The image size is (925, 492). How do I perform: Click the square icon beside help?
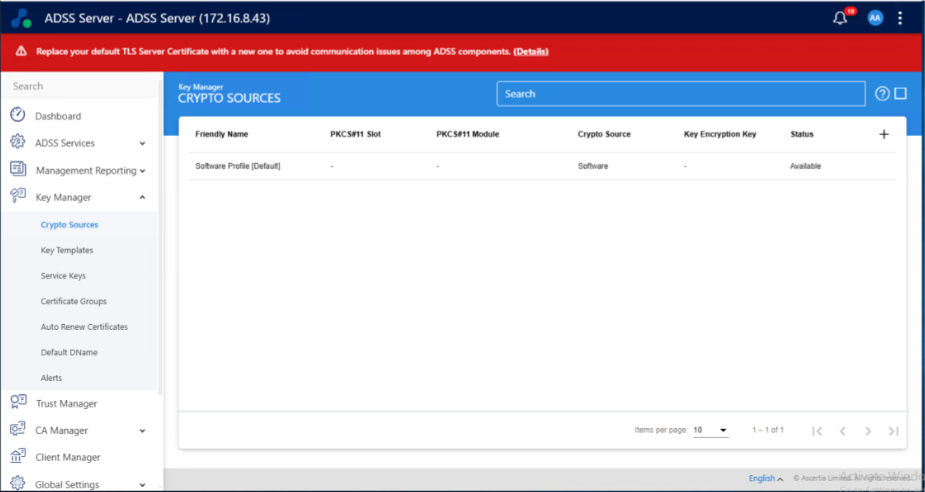pyautogui.click(x=900, y=94)
